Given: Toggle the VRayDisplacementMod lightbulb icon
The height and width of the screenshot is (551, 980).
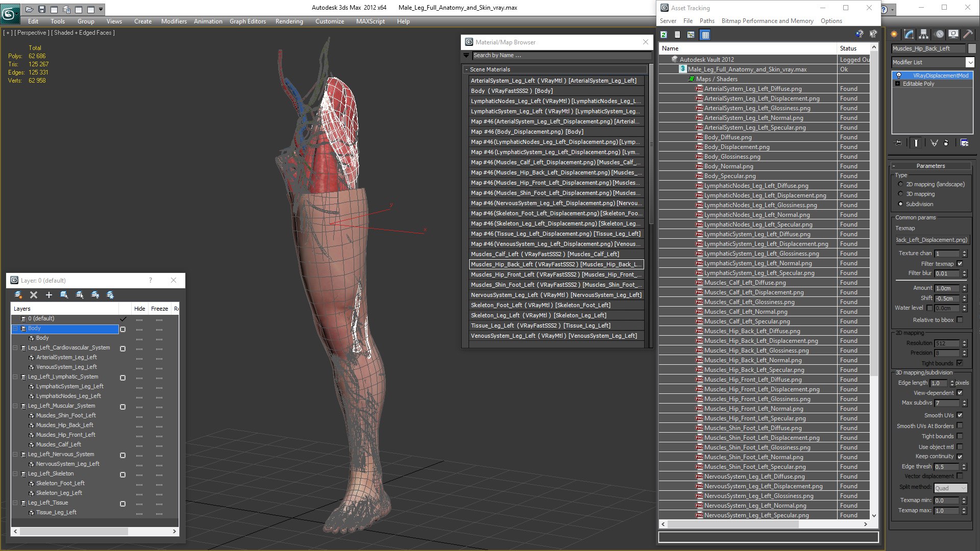Looking at the screenshot, I should tap(899, 76).
